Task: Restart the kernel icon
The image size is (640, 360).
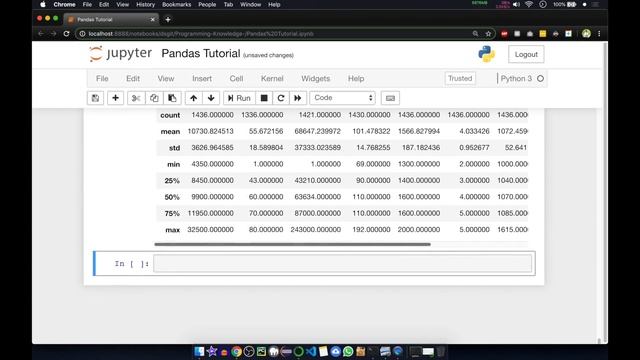Action: click(281, 98)
